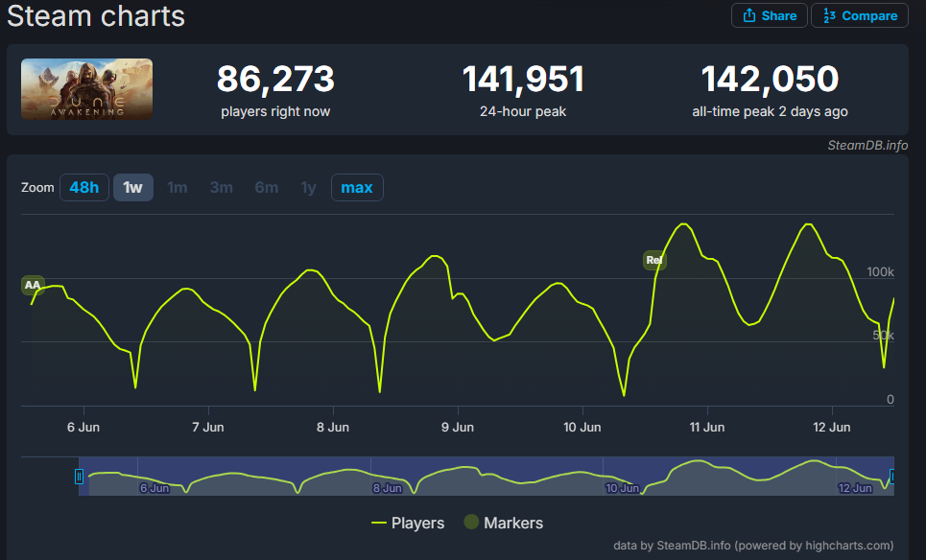Screen dimensions: 926x560
Task: Click the 10 Jun axis label
Action: tap(582, 428)
